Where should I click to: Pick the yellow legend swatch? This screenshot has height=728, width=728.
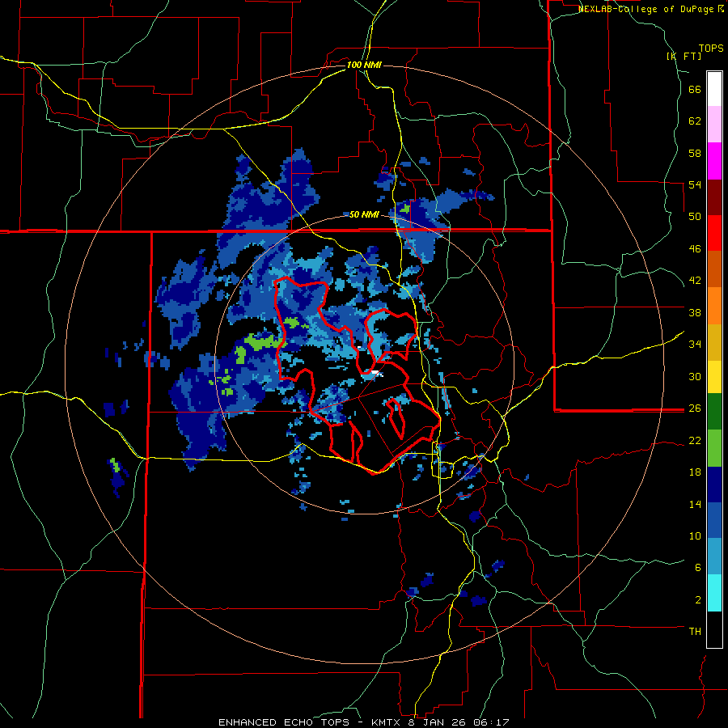[x=714, y=376]
